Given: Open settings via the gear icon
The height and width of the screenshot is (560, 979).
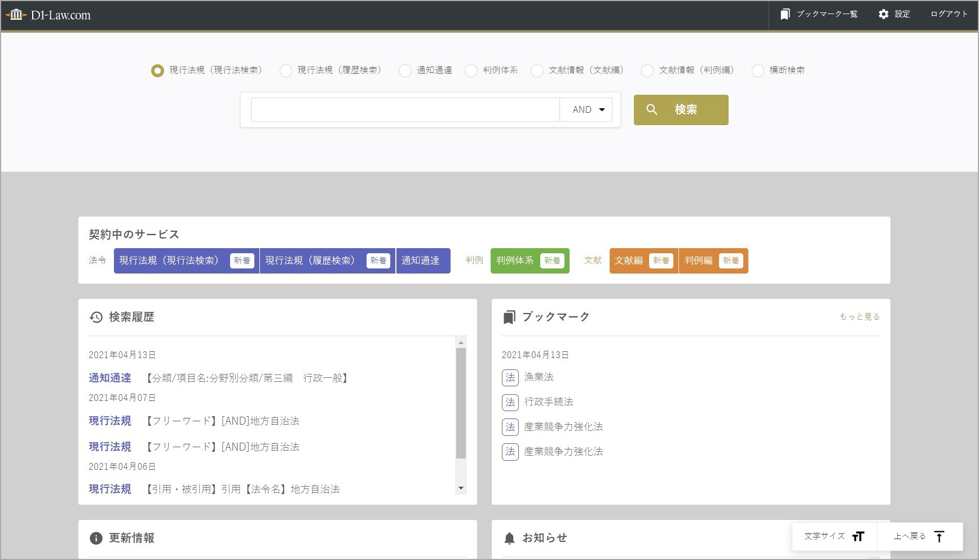Looking at the screenshot, I should pyautogui.click(x=883, y=14).
